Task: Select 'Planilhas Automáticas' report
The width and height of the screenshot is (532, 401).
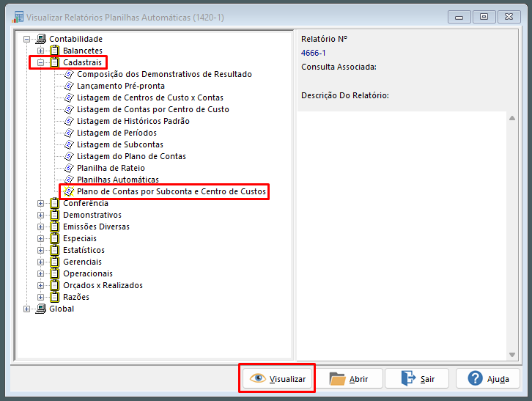Action: point(118,180)
